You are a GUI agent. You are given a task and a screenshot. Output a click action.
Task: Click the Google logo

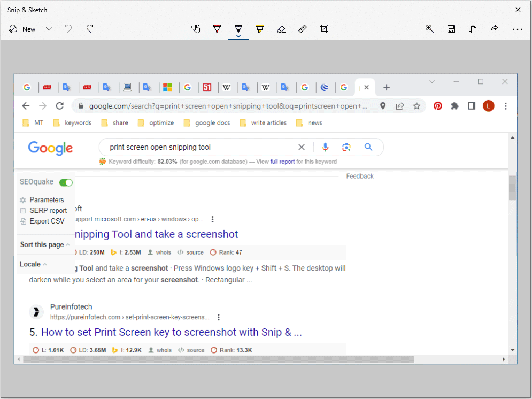pos(50,148)
